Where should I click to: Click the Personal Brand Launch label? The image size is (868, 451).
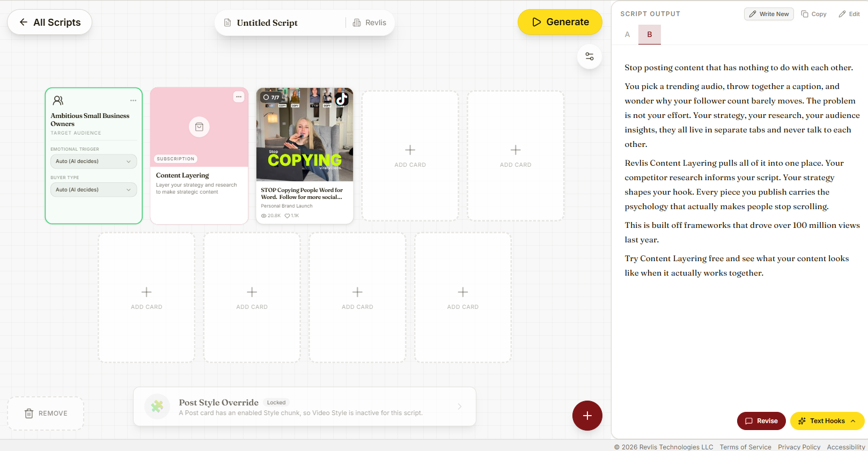point(286,206)
